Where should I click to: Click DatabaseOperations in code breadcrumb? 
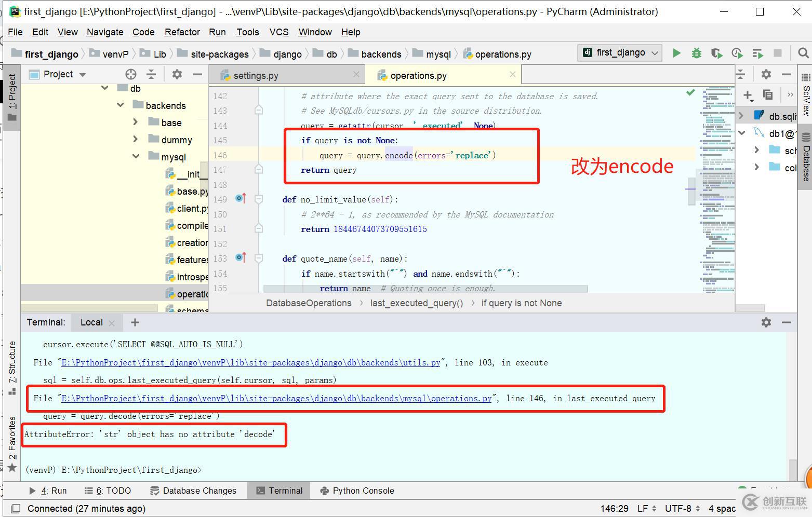pos(309,303)
